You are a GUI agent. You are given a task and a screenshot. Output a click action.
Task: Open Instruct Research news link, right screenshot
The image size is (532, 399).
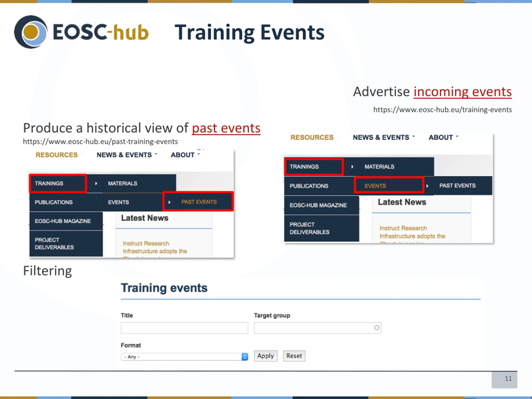(x=412, y=232)
